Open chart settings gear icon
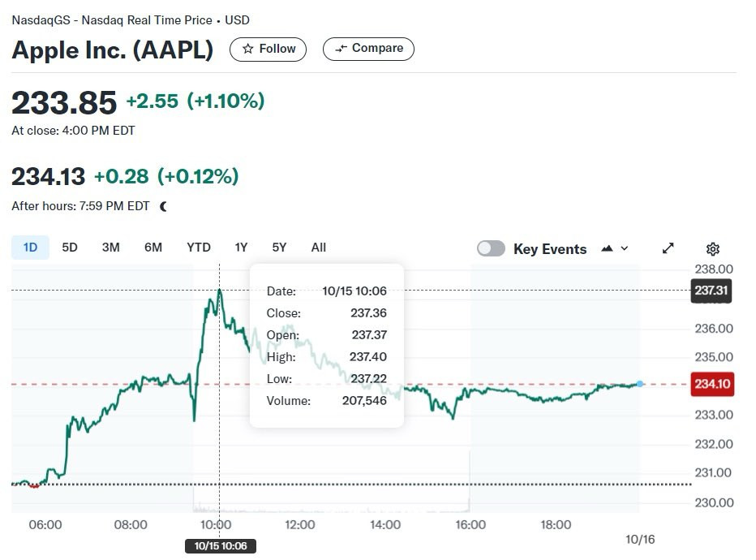This screenshot has width=756, height=560. (713, 249)
